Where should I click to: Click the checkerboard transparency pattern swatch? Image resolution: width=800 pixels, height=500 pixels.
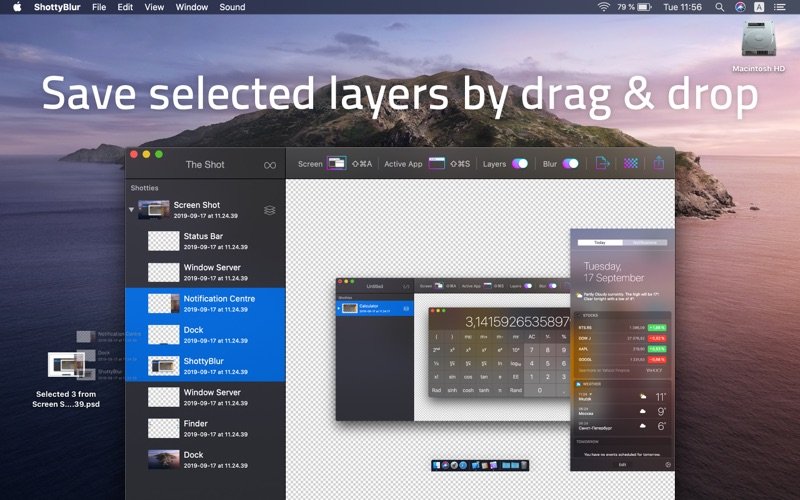(630, 163)
